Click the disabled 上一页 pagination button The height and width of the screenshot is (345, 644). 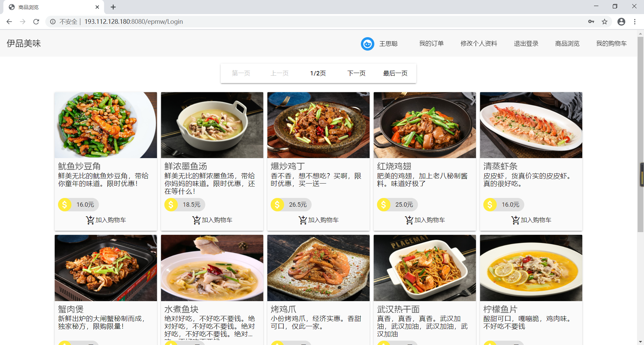pos(279,73)
